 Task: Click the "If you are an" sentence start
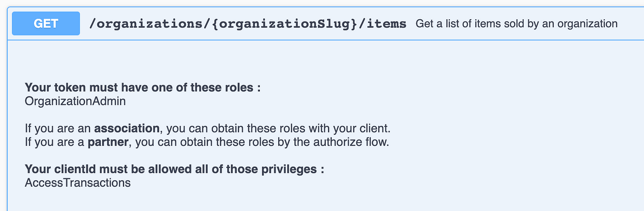click(58, 128)
